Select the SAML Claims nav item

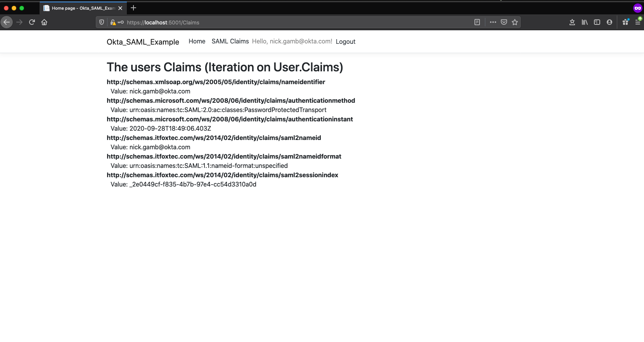tap(230, 41)
